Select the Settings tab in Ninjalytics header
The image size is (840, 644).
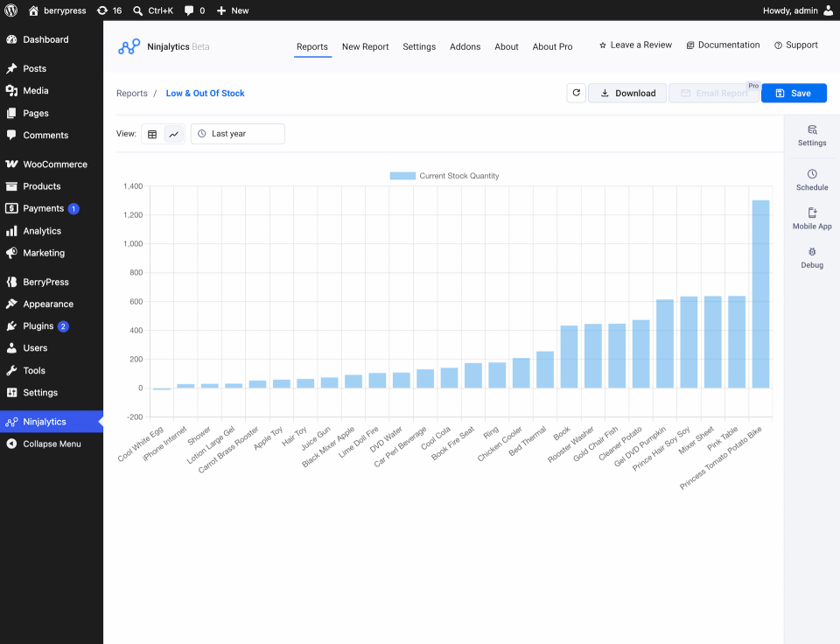coord(419,46)
